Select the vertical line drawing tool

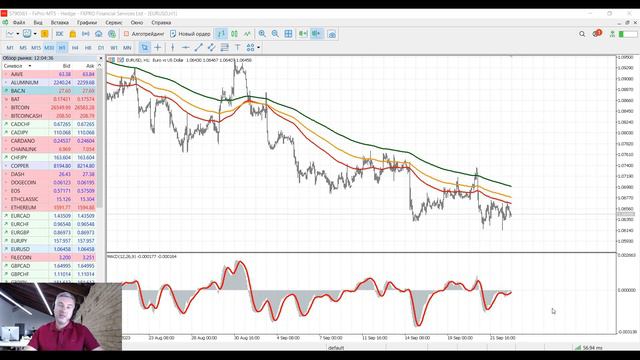[x=173, y=48]
